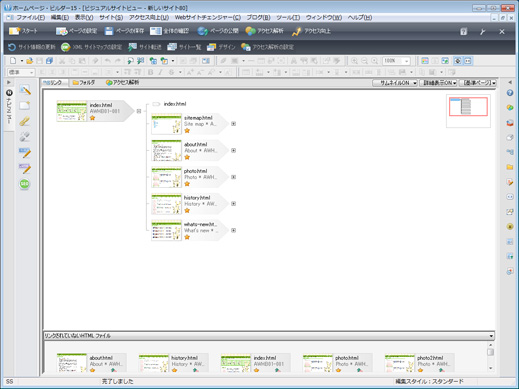Collapse the index.html tree node
Viewport: 519px width, 389px height.
[x=139, y=111]
